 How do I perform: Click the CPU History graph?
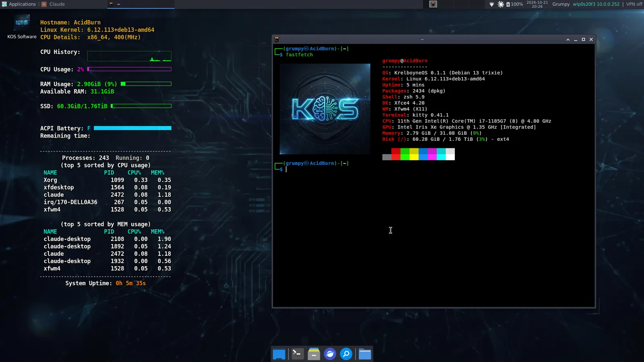pyautogui.click(x=129, y=56)
